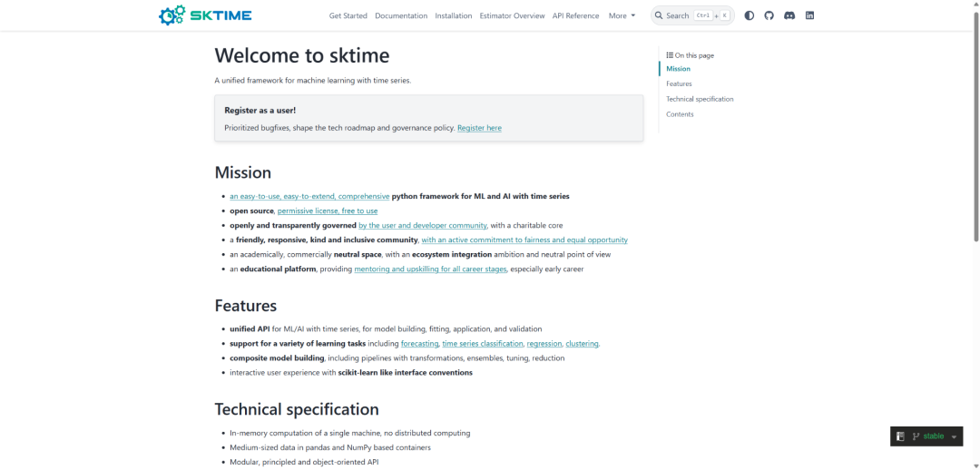The image size is (980, 470).
Task: Expand the More navigation dropdown
Action: [x=622, y=15]
